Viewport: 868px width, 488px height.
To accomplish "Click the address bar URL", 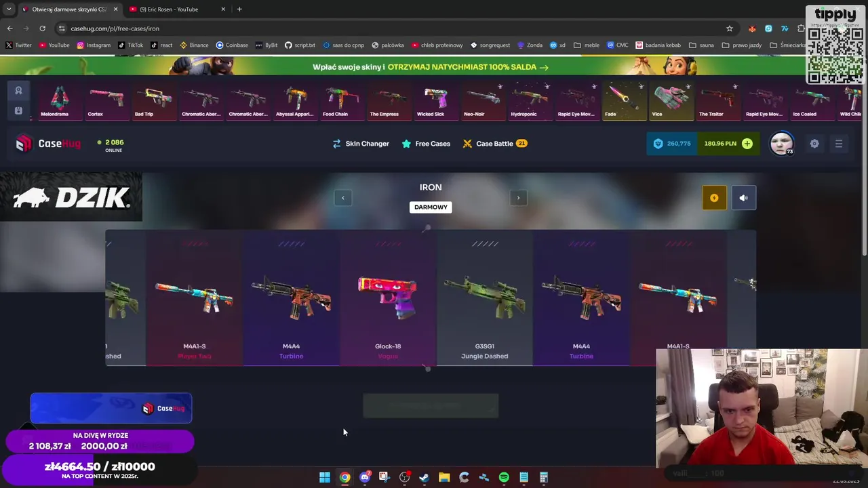I will [115, 28].
